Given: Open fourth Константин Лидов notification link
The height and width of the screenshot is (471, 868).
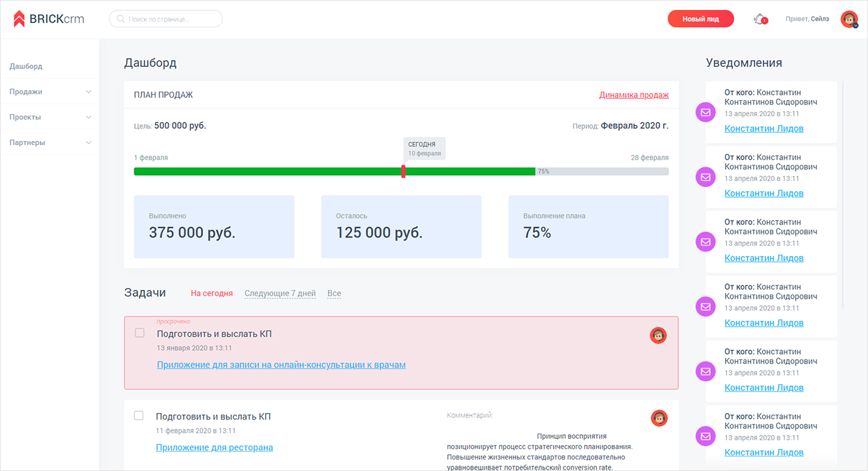Looking at the screenshot, I should [x=764, y=323].
